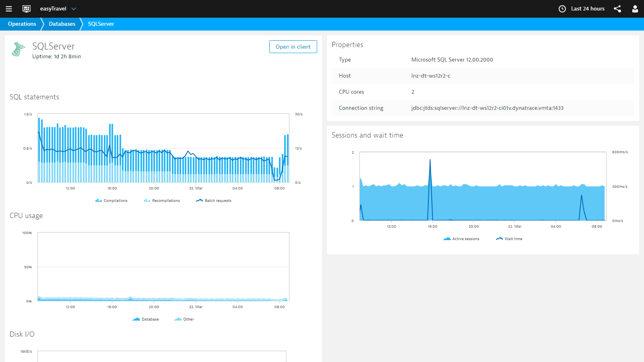Toggle Recompilations legend in SQL statements chart

coord(162,200)
